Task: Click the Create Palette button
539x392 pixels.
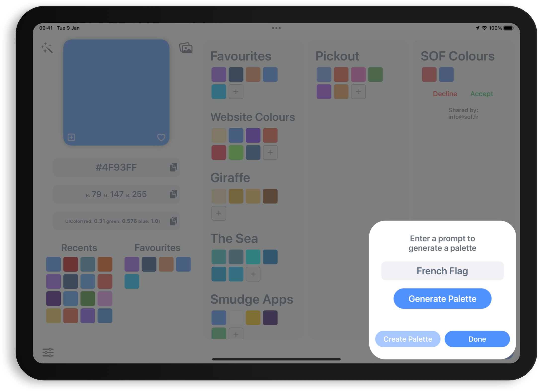Action: tap(408, 339)
